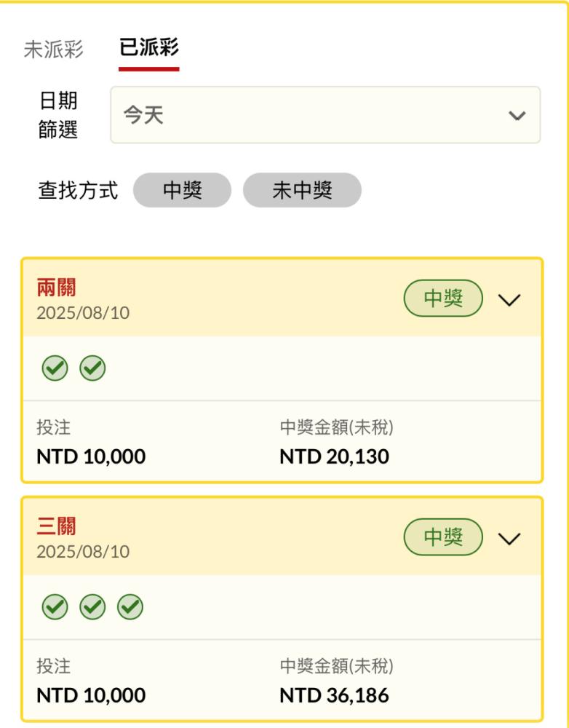Image resolution: width=569 pixels, height=728 pixels.
Task: Click second green checkmark in 兩關 card
Action: 92,368
